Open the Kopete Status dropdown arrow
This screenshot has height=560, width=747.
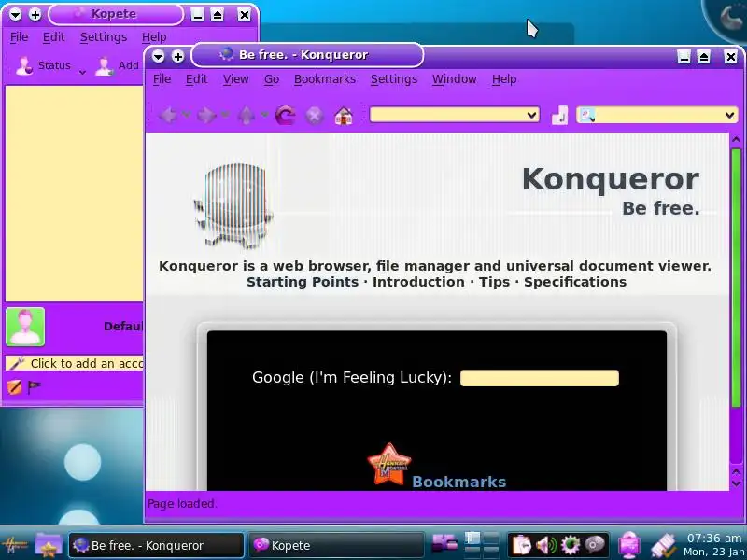click(82, 73)
